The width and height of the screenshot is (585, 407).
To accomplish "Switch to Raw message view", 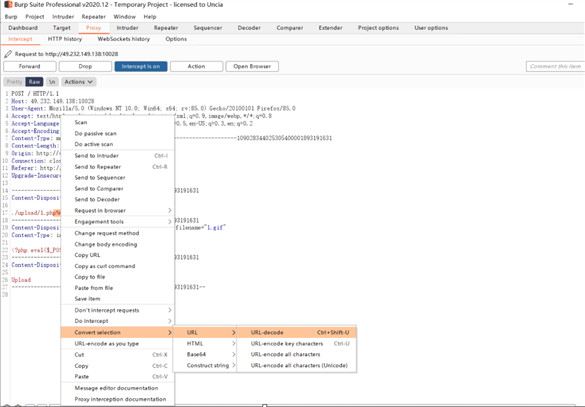I will (34, 82).
